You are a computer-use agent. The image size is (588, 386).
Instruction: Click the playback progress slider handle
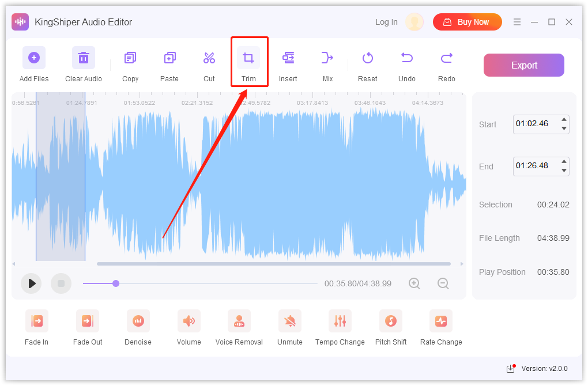[x=116, y=283]
